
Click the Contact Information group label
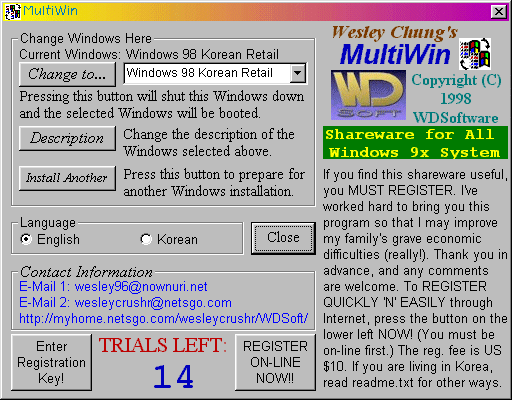[86, 272]
